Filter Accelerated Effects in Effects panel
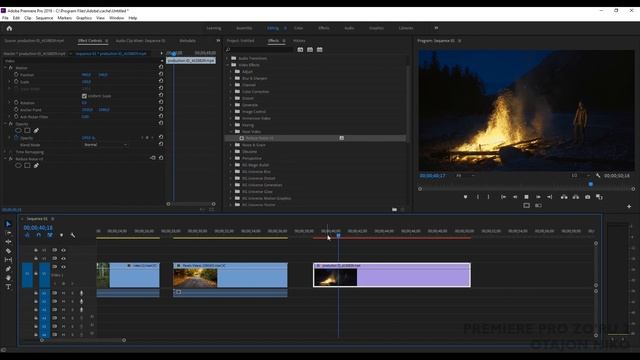Image resolution: width=640 pixels, height=360 pixels. tap(300, 50)
